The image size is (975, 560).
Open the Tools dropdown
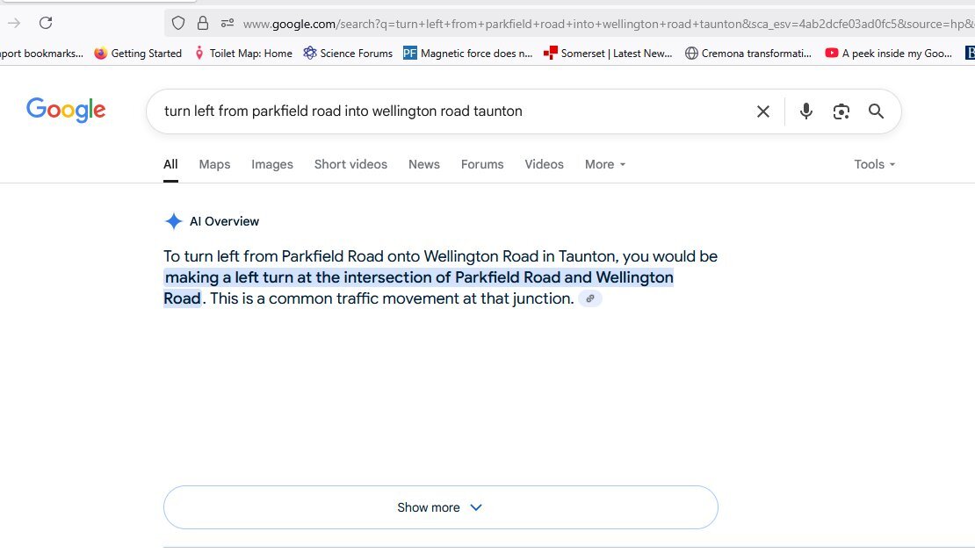tap(874, 164)
